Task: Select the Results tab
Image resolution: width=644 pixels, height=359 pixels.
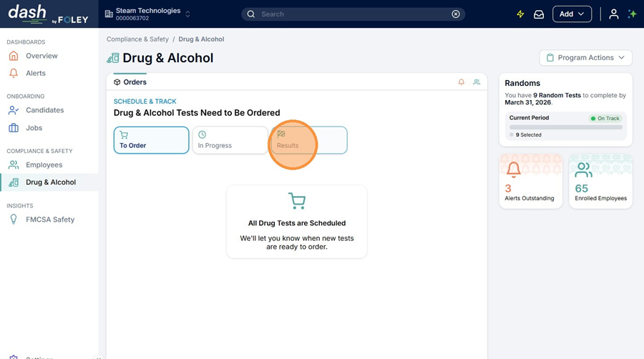Action: point(308,140)
